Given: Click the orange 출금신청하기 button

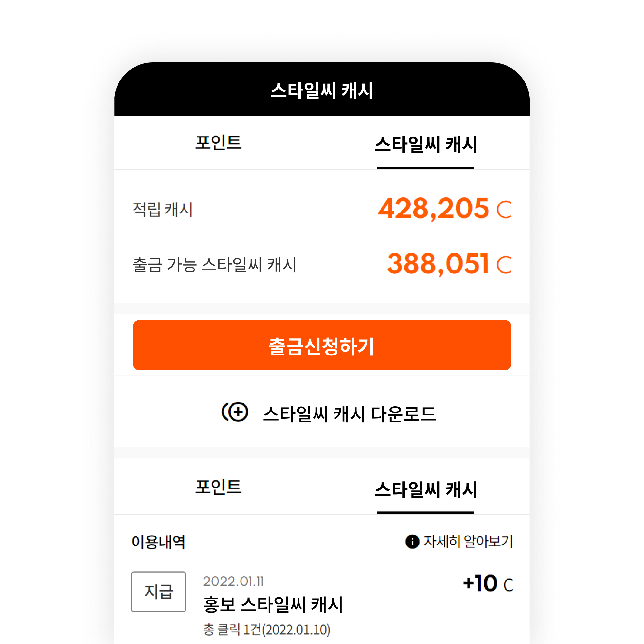Looking at the screenshot, I should click(x=322, y=345).
